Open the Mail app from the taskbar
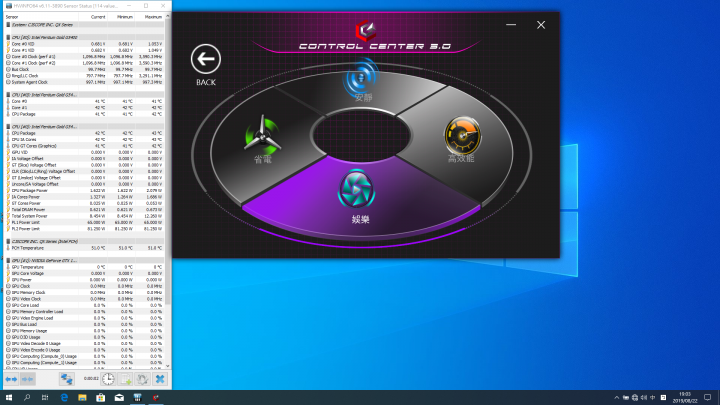 tap(119, 398)
